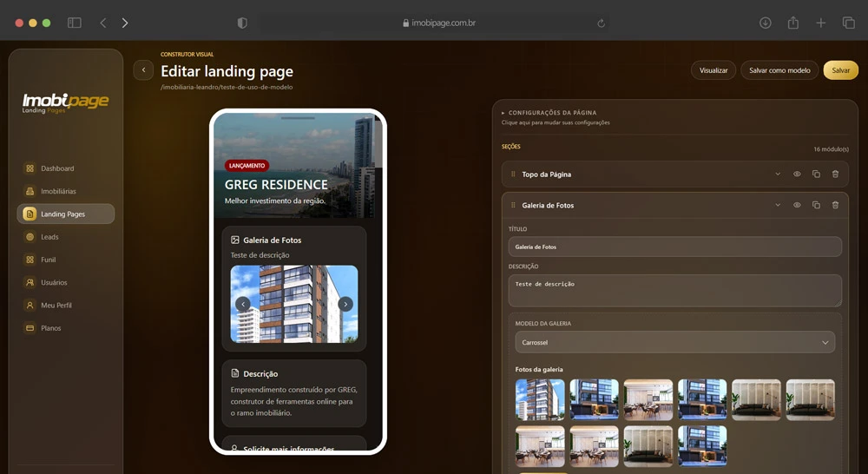868x474 pixels.
Task: Select Landing Pages in sidebar
Action: 65,214
